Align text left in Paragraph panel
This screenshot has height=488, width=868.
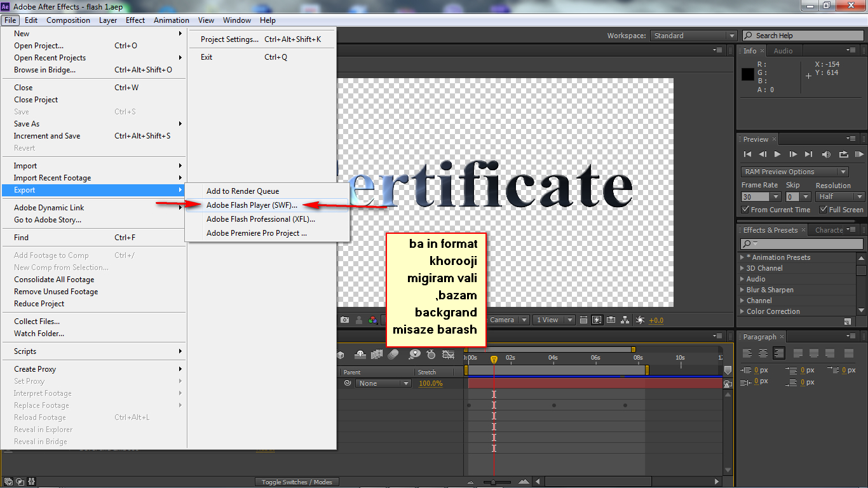[747, 353]
